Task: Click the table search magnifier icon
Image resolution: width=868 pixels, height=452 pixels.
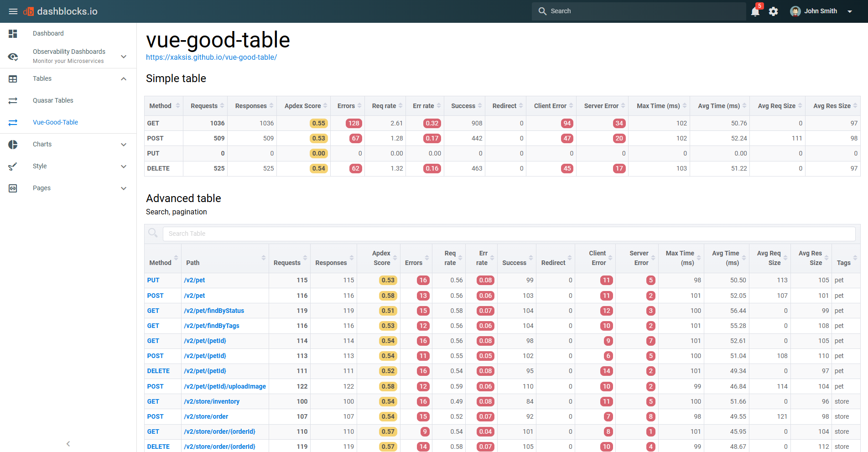Action: click(x=153, y=233)
